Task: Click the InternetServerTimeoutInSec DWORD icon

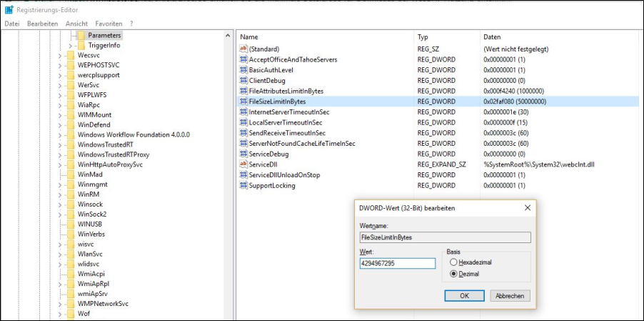Action: tap(243, 112)
